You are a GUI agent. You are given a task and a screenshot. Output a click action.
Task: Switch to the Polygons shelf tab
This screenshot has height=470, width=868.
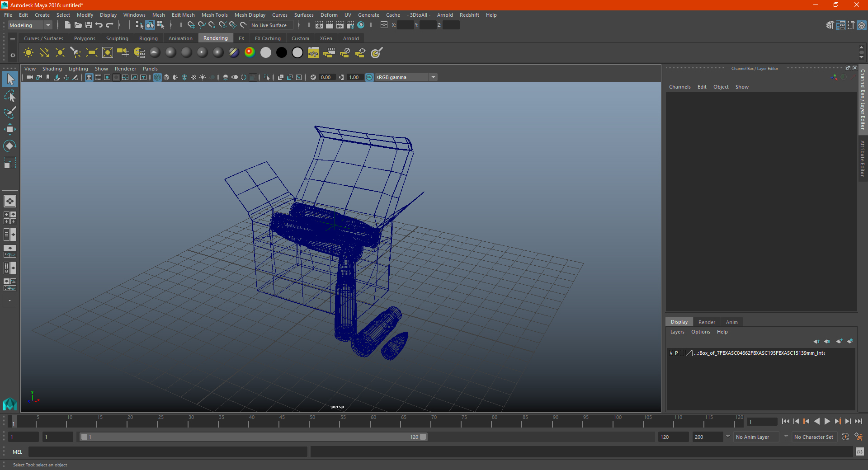[x=85, y=38]
